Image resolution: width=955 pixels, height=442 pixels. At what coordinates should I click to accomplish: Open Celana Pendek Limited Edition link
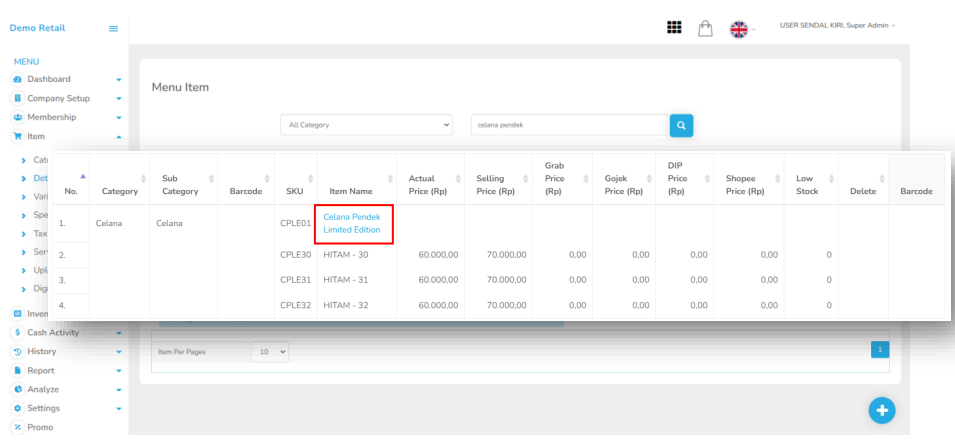click(x=352, y=223)
